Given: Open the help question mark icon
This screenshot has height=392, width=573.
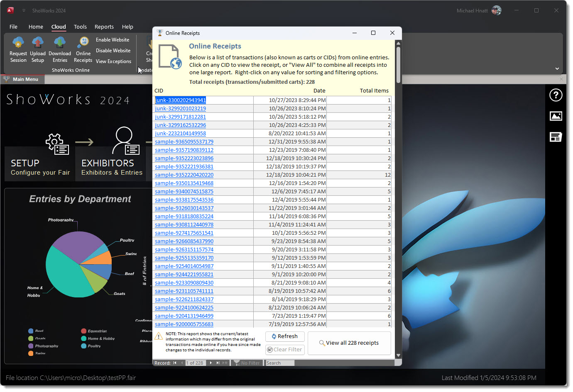Looking at the screenshot, I should click(x=556, y=95).
